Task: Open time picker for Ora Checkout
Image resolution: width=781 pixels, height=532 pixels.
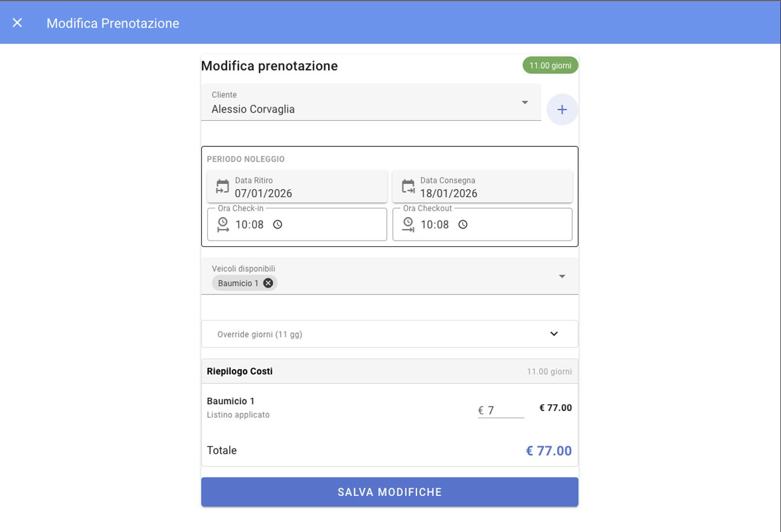Action: point(463,224)
